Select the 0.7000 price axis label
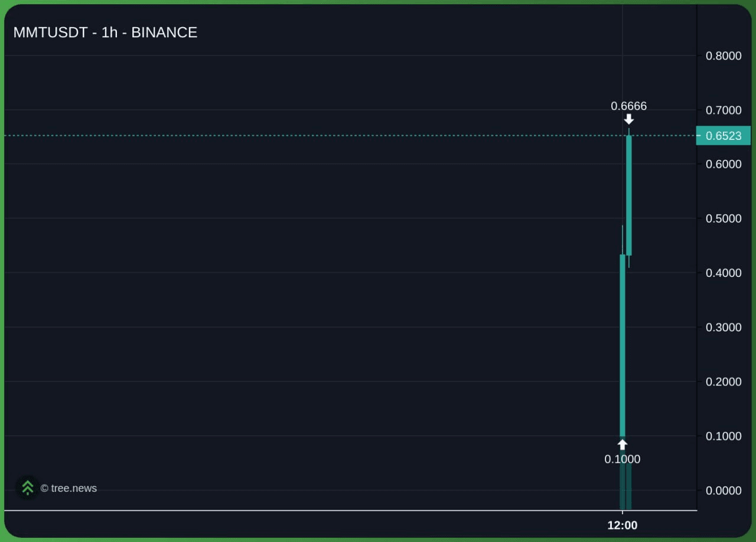 724,110
